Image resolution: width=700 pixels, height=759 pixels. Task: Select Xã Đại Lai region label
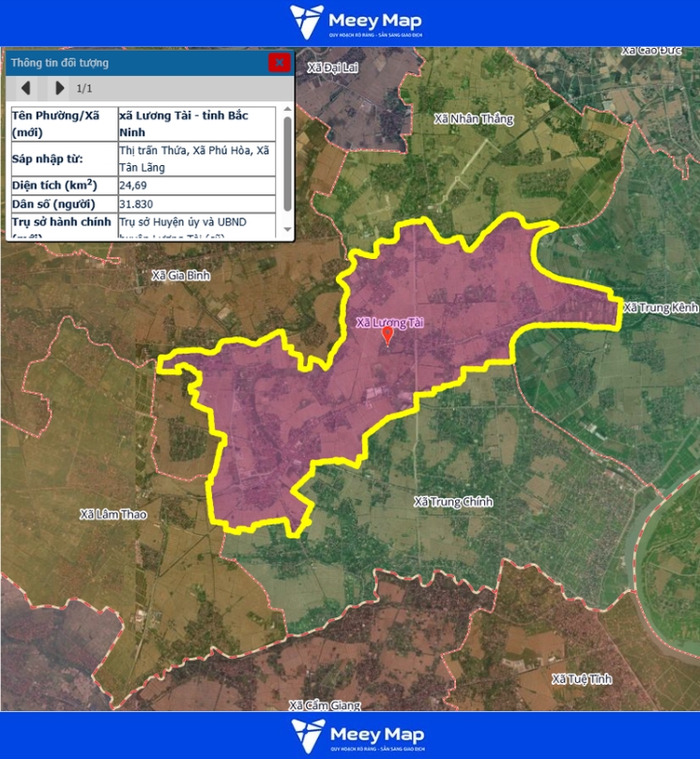coord(333,68)
